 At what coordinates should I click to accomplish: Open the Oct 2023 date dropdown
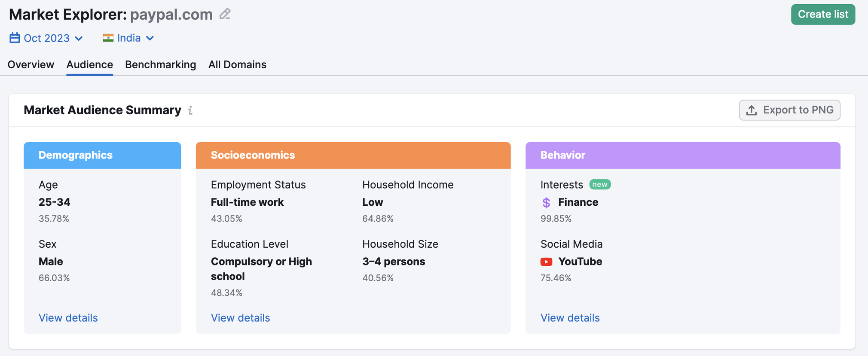tap(46, 38)
